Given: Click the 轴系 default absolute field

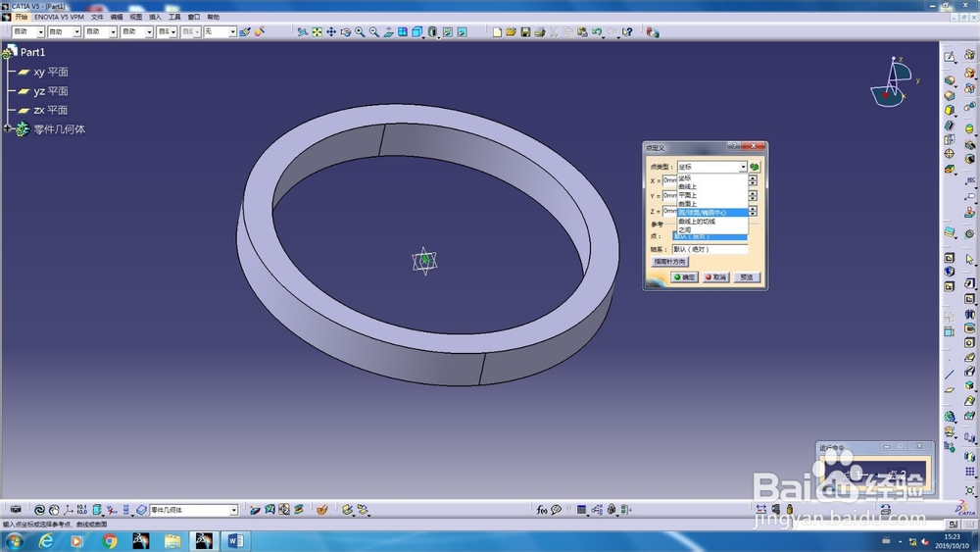Looking at the screenshot, I should click(710, 249).
